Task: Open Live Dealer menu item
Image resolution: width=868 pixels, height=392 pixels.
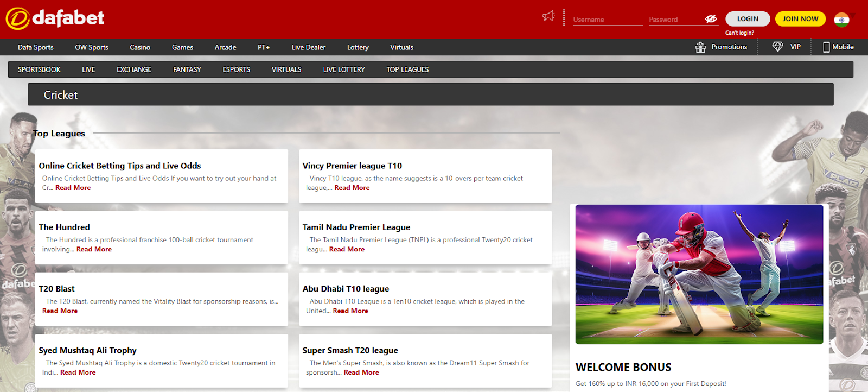Action: pyautogui.click(x=309, y=47)
